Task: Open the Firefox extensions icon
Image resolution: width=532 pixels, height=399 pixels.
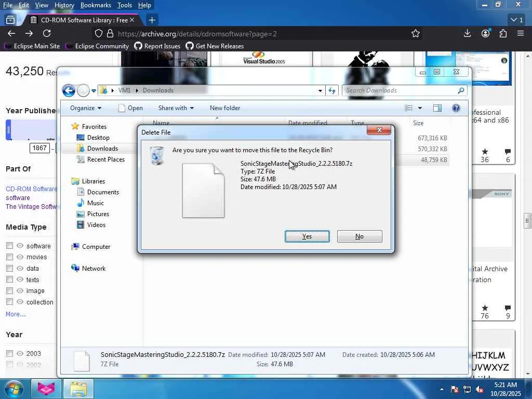Action: pyautogui.click(x=503, y=33)
